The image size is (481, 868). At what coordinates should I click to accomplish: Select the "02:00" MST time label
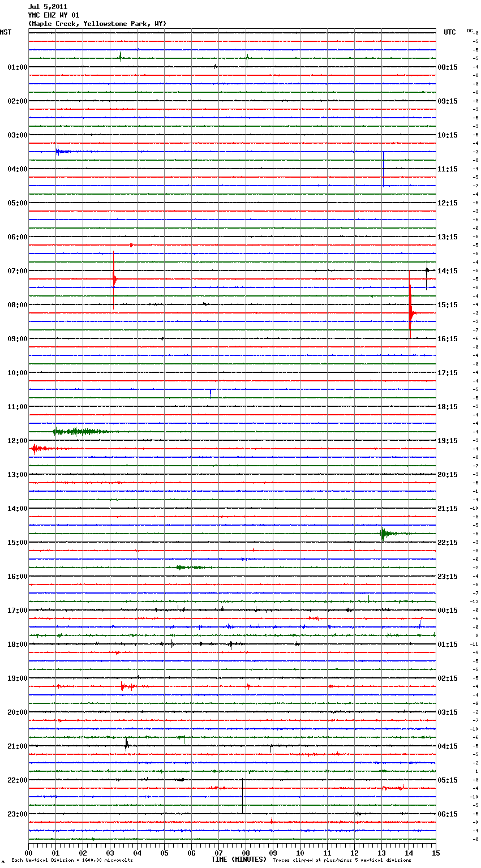pyautogui.click(x=18, y=101)
